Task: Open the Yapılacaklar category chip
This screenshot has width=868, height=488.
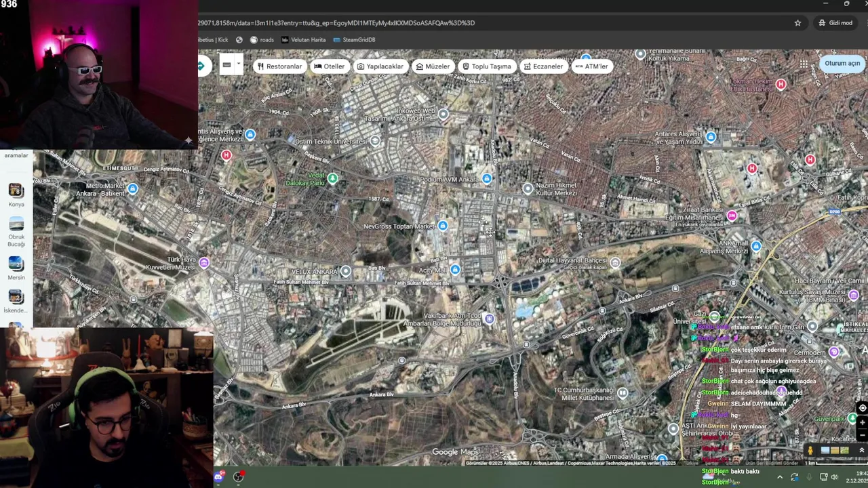Action: pyautogui.click(x=380, y=66)
